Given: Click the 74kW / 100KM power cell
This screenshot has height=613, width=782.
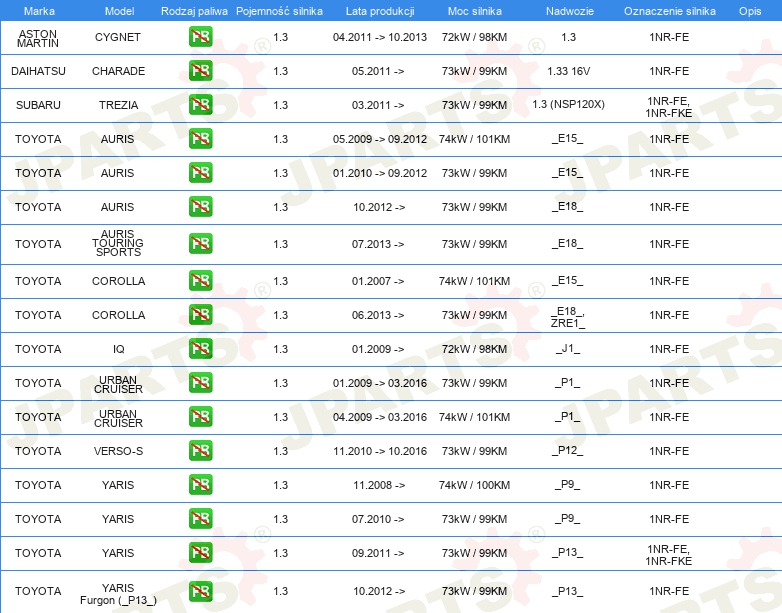Looking at the screenshot, I should [474, 485].
